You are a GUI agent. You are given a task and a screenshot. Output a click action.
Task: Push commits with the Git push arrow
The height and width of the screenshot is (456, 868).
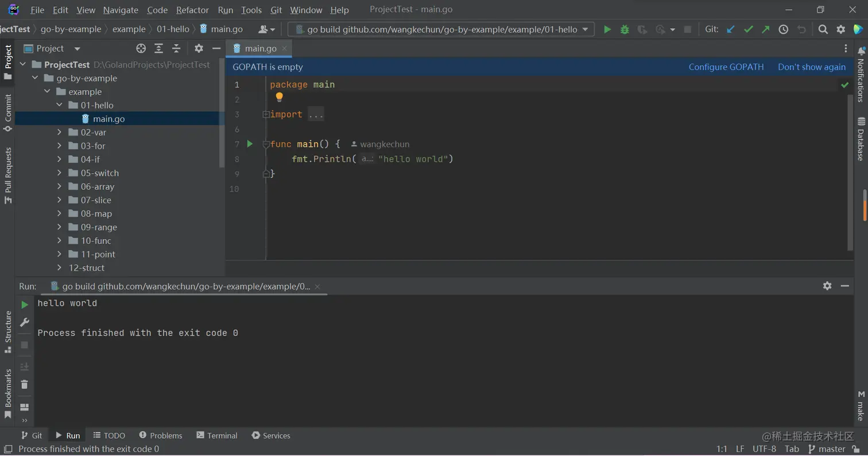(x=765, y=29)
